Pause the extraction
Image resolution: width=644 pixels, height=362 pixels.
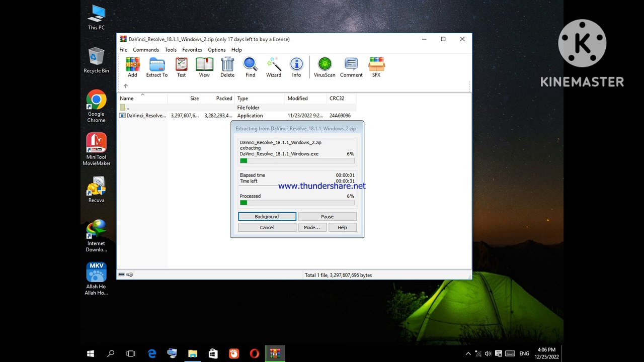tap(328, 217)
